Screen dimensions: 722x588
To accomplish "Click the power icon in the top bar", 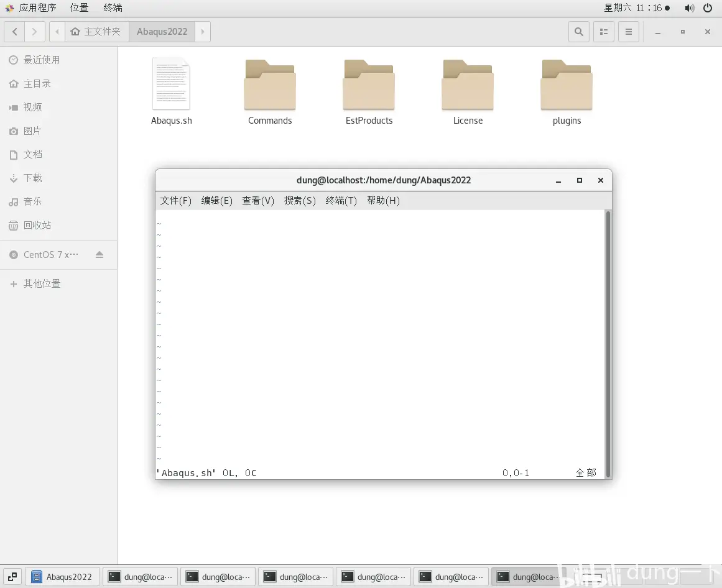I will (x=708, y=8).
